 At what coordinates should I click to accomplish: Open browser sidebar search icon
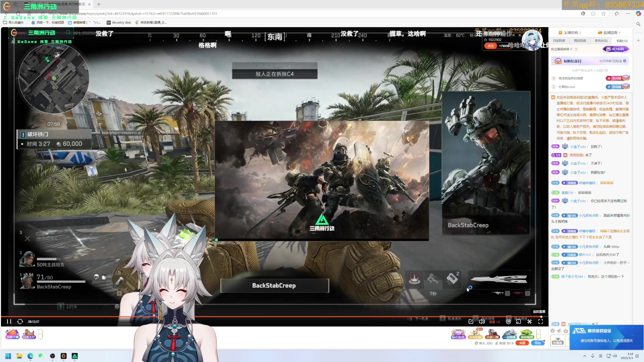pyautogui.click(x=638, y=24)
